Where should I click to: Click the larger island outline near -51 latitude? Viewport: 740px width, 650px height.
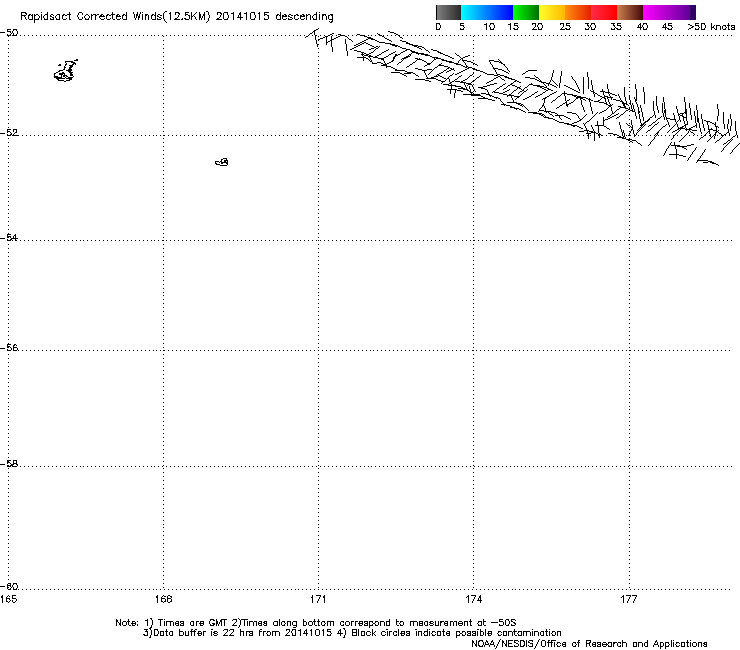[x=66, y=71]
